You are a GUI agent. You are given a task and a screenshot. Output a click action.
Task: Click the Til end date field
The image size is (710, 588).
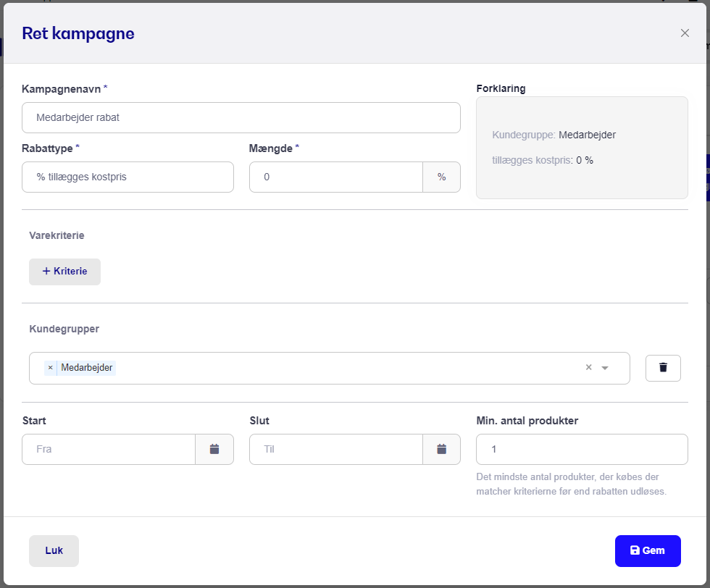click(335, 449)
